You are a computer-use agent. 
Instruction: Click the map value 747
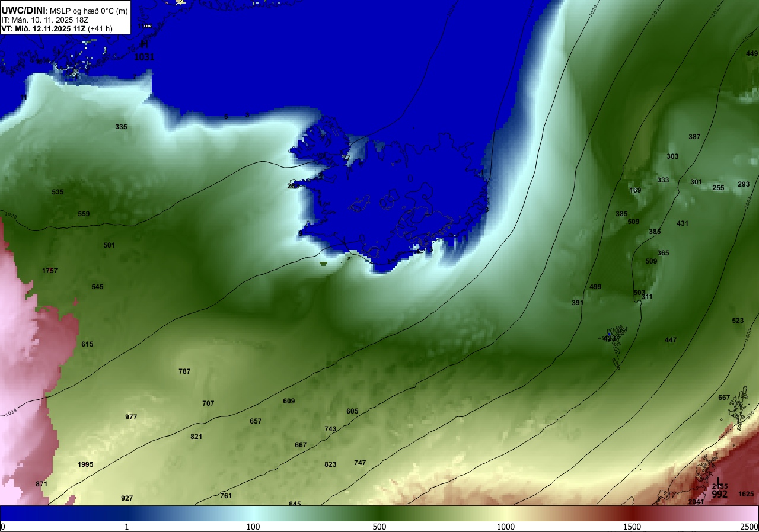tap(360, 463)
